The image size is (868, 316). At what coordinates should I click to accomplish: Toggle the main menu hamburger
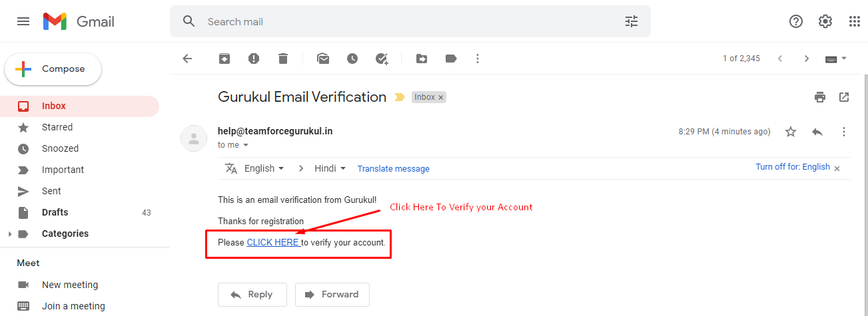click(23, 21)
